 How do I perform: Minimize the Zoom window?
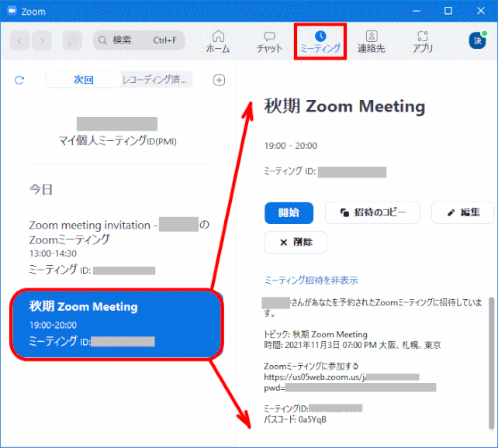417,11
